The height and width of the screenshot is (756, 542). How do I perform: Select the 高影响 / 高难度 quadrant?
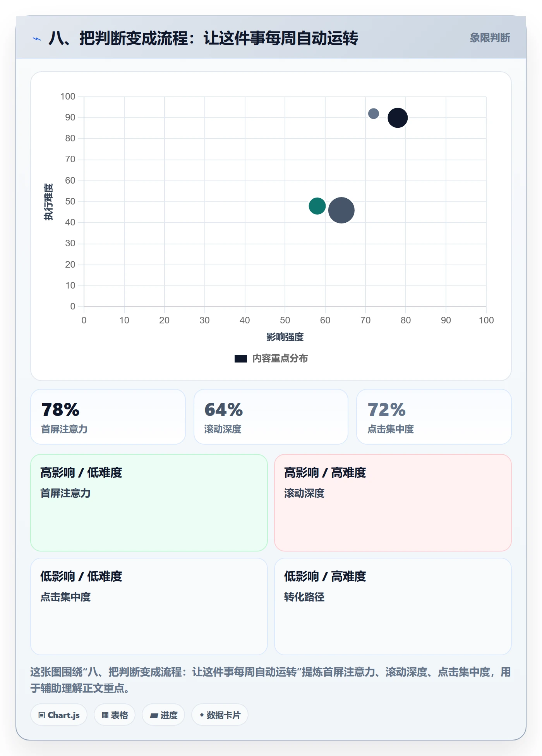click(393, 503)
